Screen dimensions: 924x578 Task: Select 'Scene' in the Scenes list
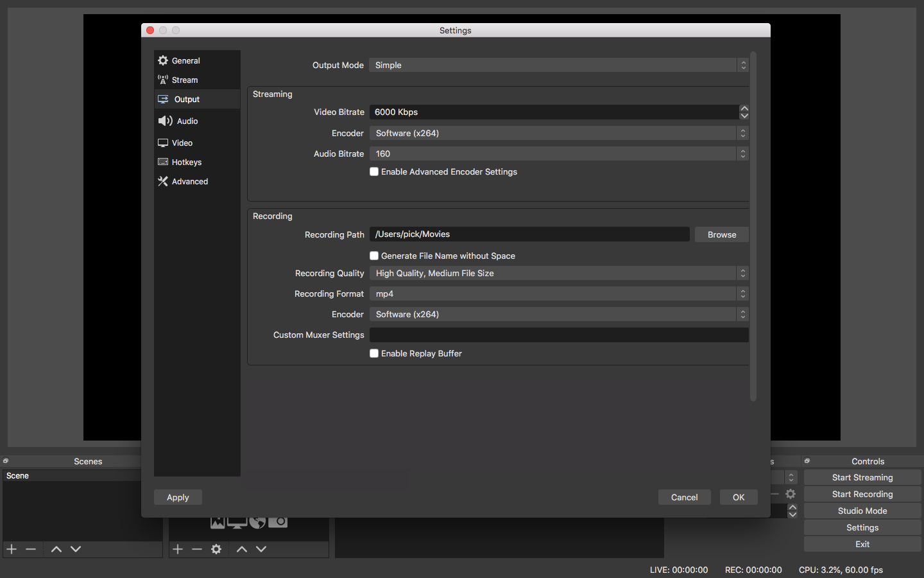pos(72,476)
